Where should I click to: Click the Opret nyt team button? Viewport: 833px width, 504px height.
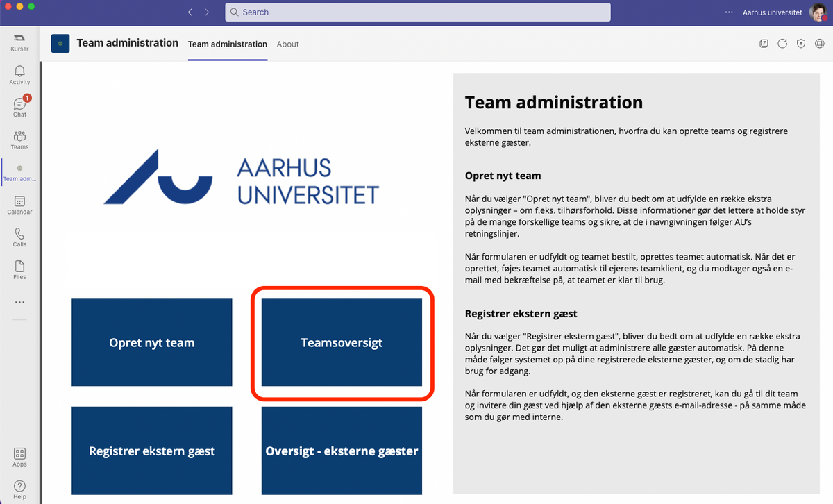pyautogui.click(x=152, y=342)
